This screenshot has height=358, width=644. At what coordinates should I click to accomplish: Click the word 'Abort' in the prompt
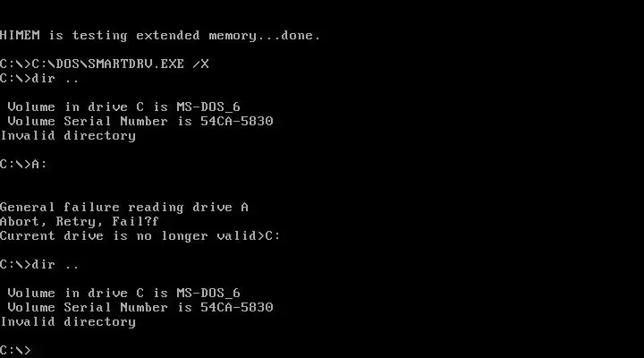[20, 222]
